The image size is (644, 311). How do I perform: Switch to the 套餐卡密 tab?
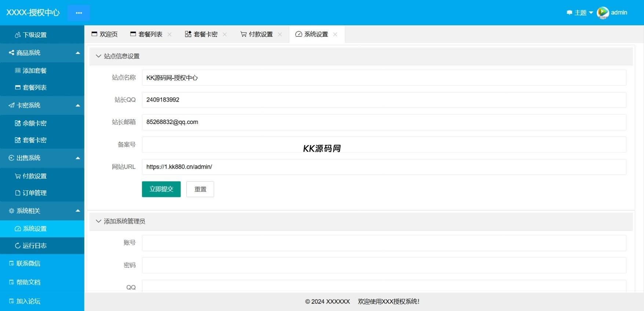pos(201,34)
